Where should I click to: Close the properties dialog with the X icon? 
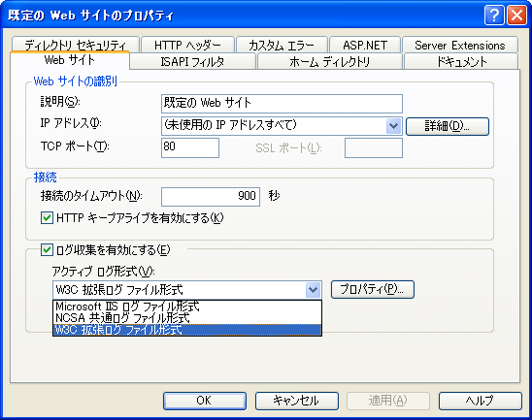coord(516,16)
